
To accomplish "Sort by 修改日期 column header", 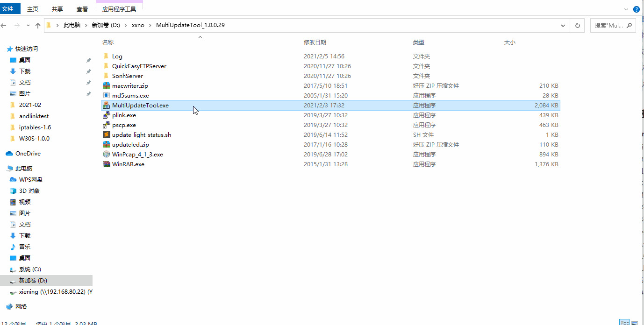I will tap(315, 42).
